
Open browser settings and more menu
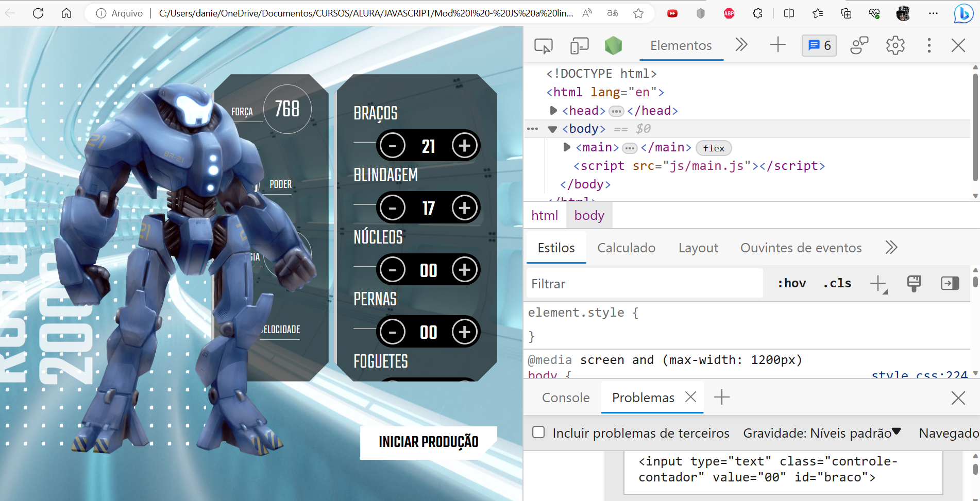pyautogui.click(x=933, y=13)
